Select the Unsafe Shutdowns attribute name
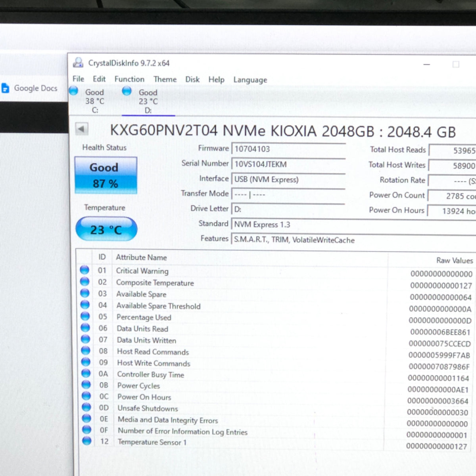 coord(148,408)
